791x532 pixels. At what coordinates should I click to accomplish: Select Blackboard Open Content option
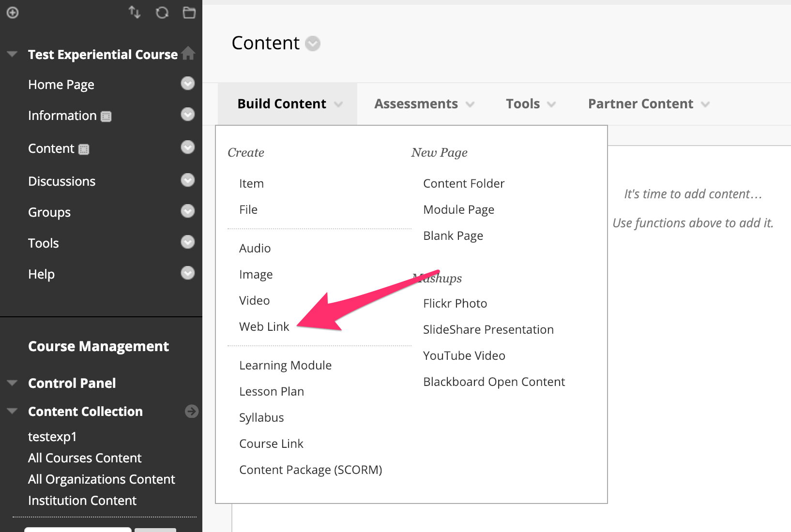coord(494,382)
